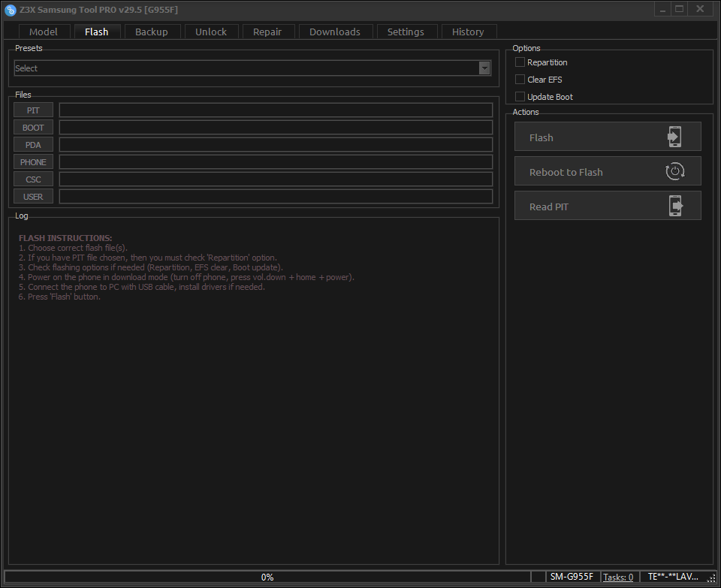View the History tab
Image resolution: width=721 pixels, height=588 pixels.
coord(469,32)
